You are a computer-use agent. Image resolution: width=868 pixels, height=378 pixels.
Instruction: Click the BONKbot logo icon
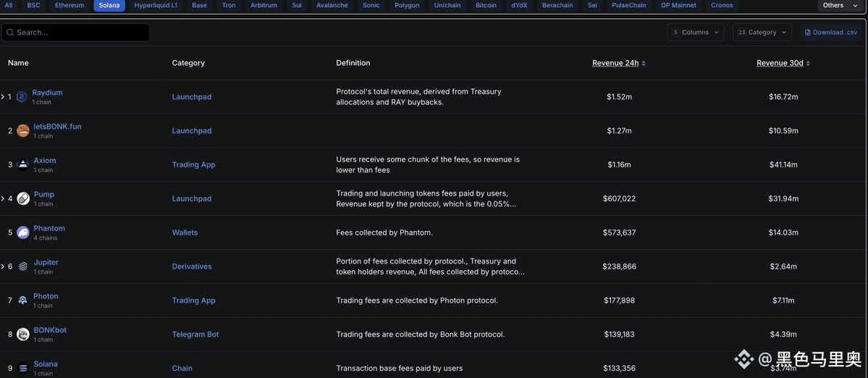pos(22,335)
